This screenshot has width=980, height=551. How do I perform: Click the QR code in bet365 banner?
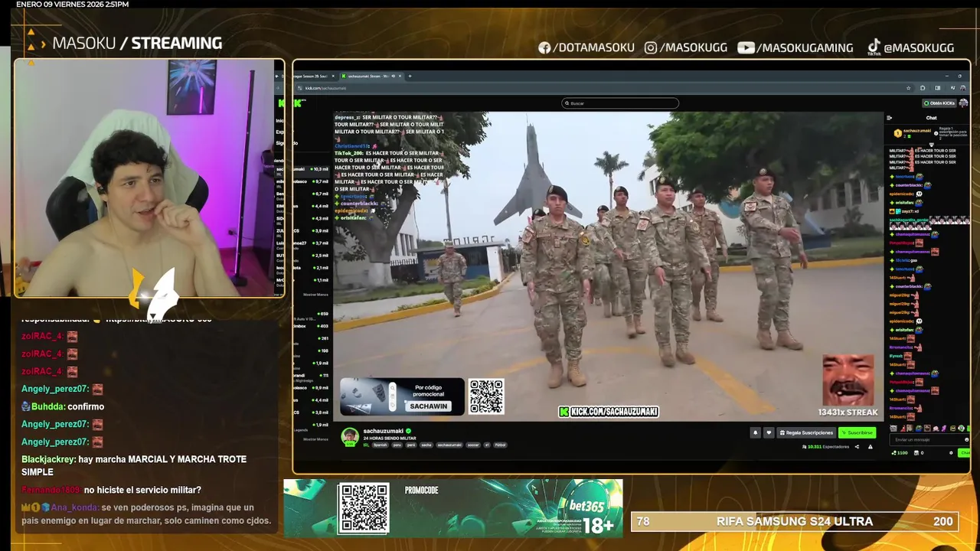click(364, 508)
